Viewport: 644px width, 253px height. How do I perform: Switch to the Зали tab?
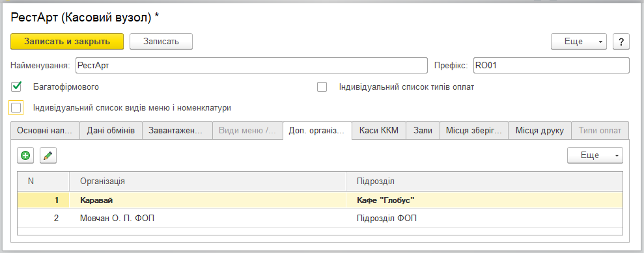coord(423,131)
